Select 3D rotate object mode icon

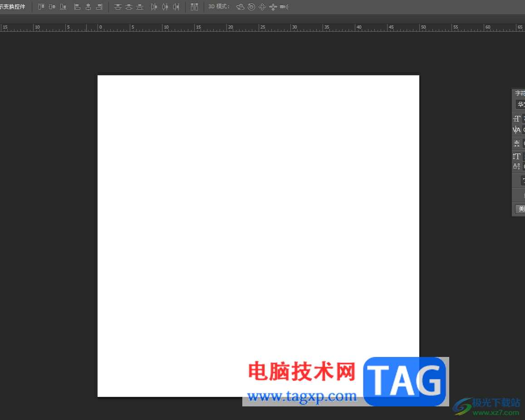coord(240,7)
